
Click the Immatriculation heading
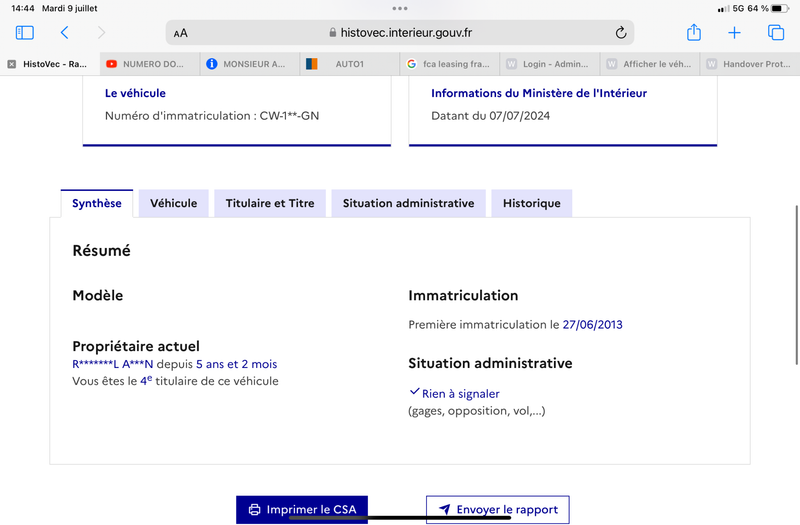[463, 295]
